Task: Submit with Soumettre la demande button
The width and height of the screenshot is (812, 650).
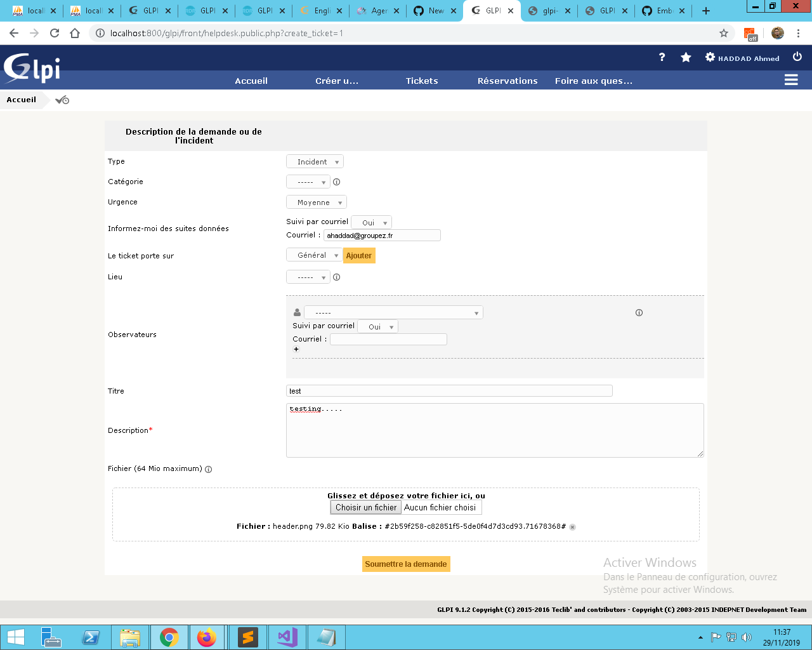Action: 406,564
